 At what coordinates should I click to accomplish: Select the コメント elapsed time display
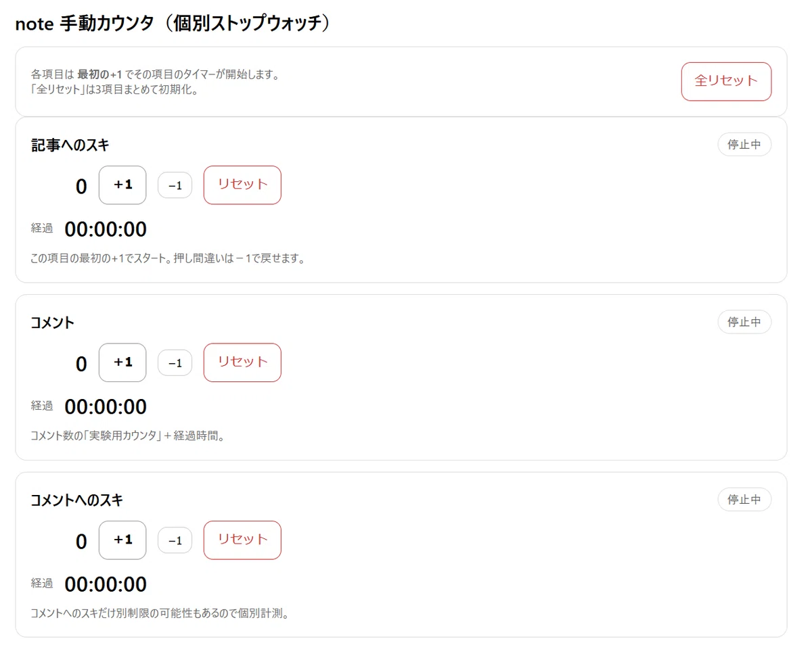106,407
